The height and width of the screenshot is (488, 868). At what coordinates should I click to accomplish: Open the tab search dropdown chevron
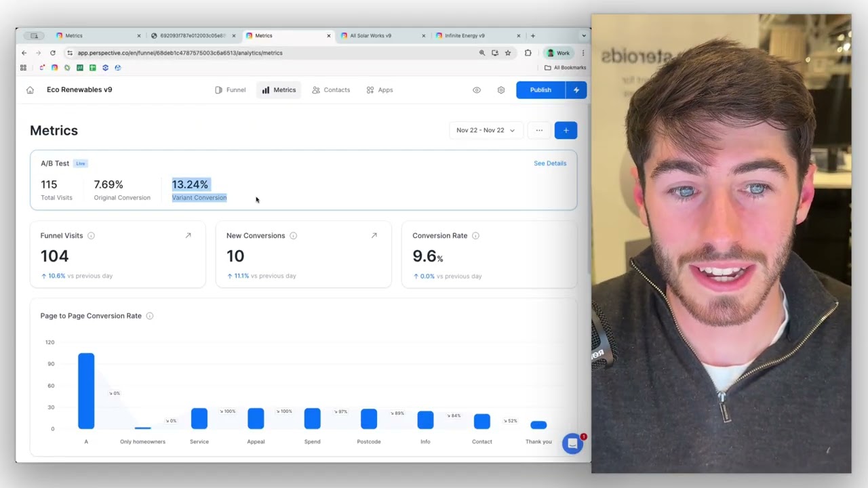pos(584,36)
